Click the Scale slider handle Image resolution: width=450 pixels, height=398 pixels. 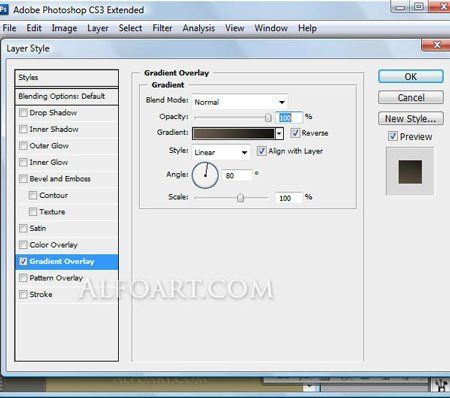[x=240, y=198]
